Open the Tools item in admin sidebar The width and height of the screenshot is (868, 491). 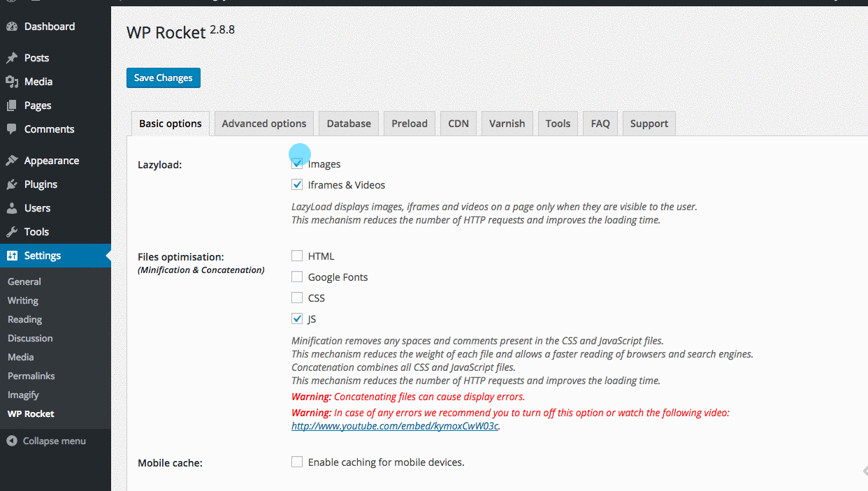[55, 232]
